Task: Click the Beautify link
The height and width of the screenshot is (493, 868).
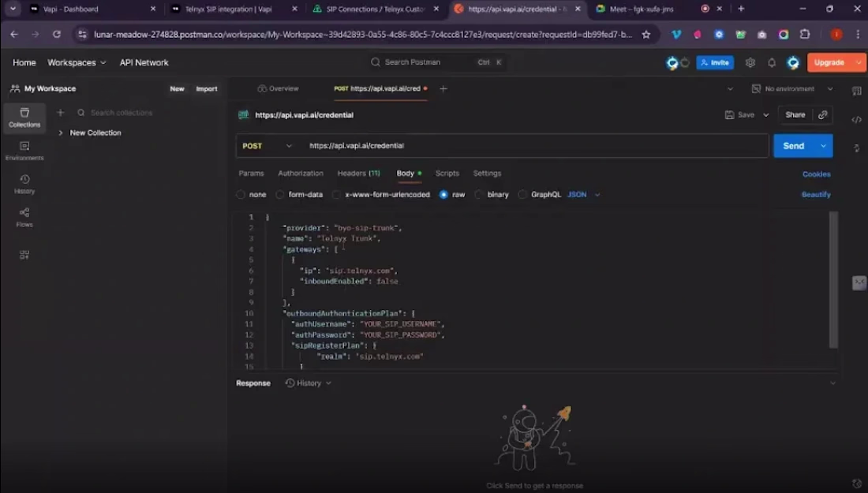Action: tap(816, 195)
